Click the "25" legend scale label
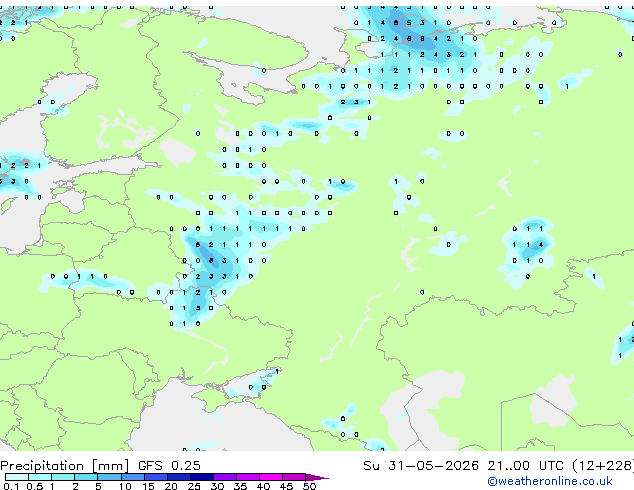Viewport: 634px width, 490px height. (194, 486)
